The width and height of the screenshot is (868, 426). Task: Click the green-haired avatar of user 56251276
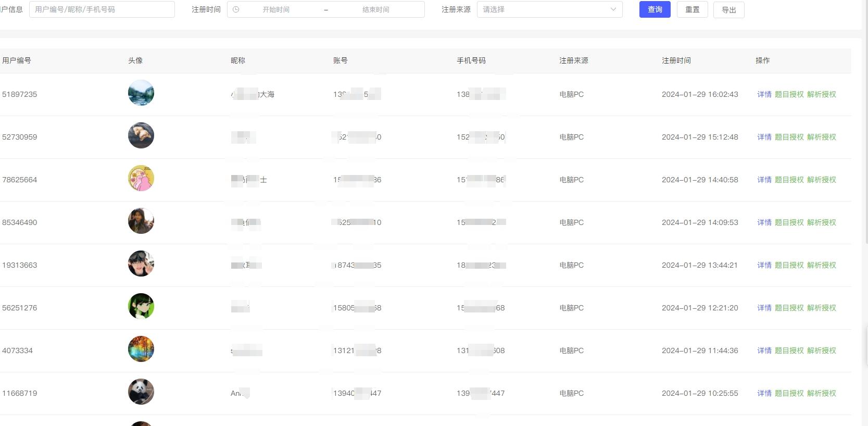pos(141,306)
